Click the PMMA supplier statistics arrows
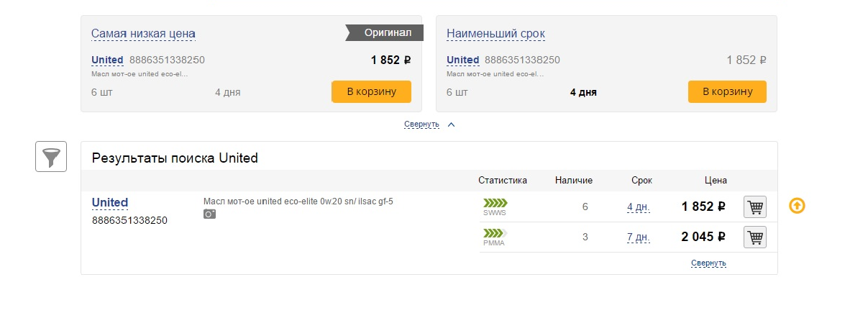This screenshot has width=868, height=331. click(495, 233)
